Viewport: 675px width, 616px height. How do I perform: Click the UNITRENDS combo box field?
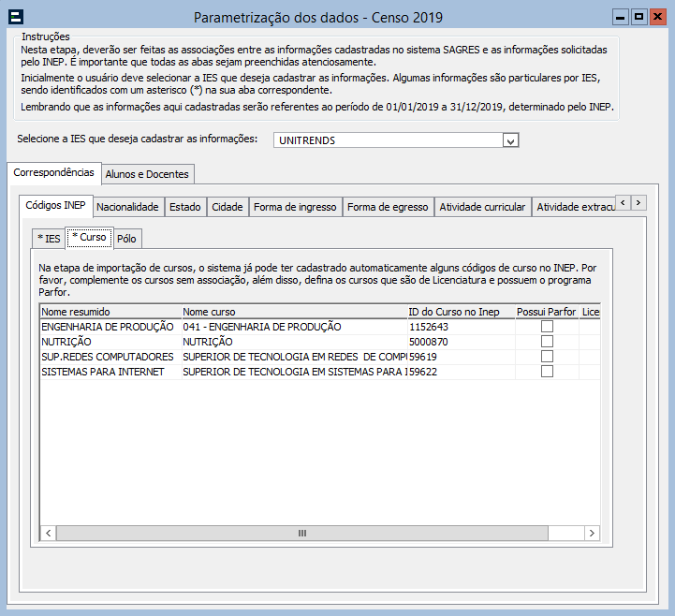click(388, 140)
